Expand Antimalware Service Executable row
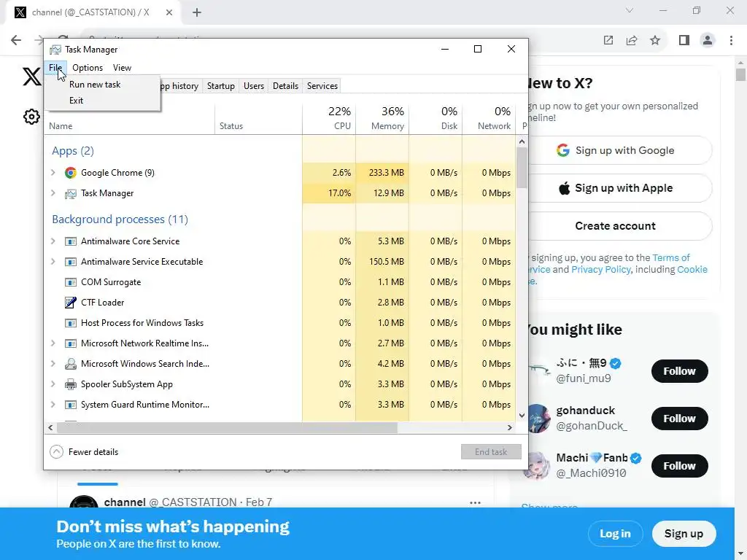Viewport: 747px width, 560px height. click(x=53, y=262)
